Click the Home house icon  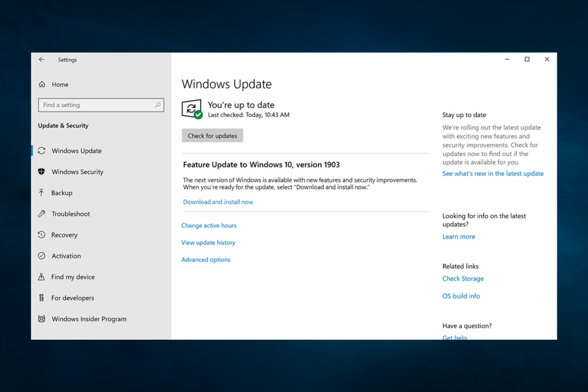[42, 84]
